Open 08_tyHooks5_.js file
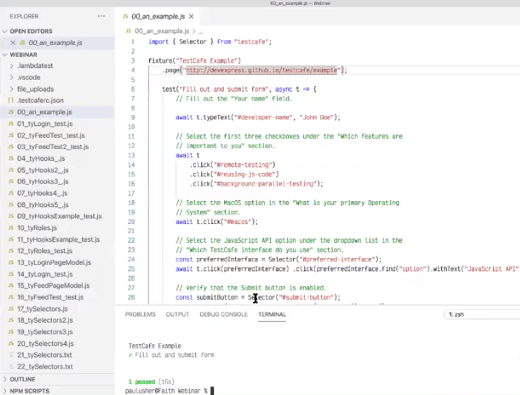 43,205
